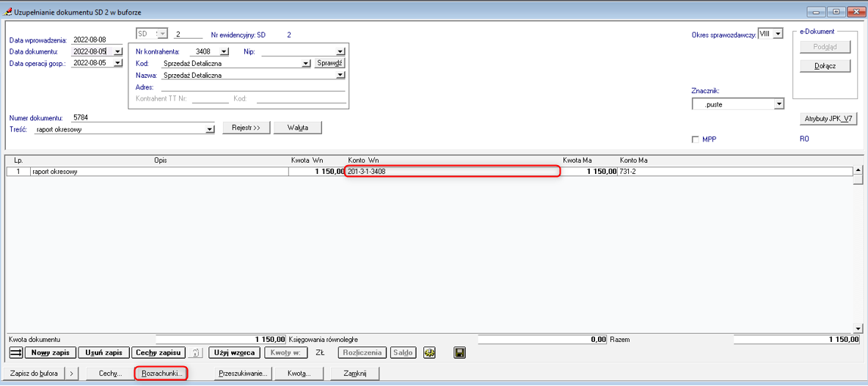Click the table scrollbar down arrow

(x=858, y=329)
